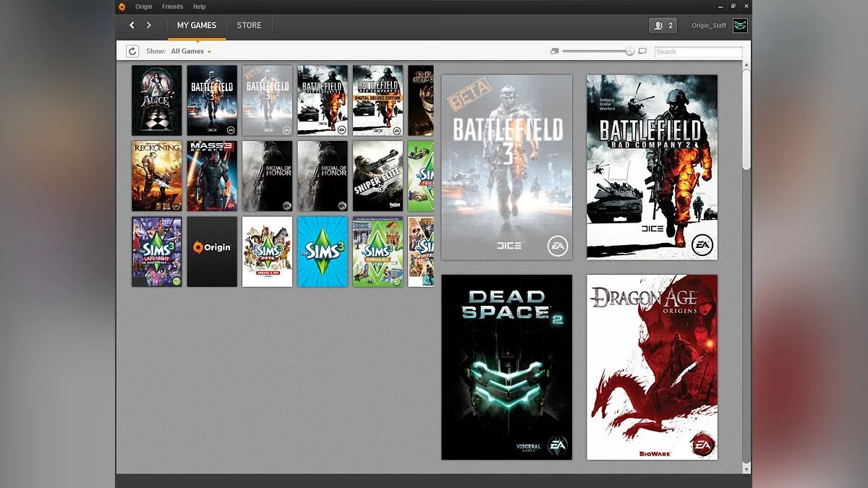Screen dimensions: 868x488
Task: Click the Search input field
Action: tap(698, 52)
